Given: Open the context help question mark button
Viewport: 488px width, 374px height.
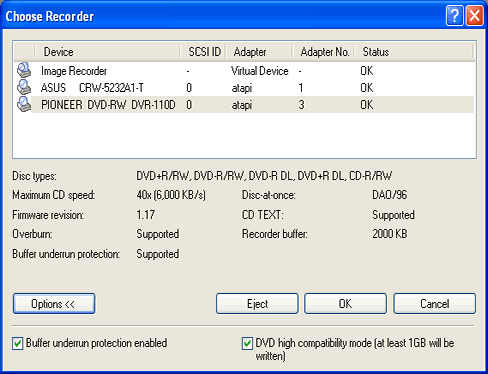Looking at the screenshot, I should click(455, 15).
